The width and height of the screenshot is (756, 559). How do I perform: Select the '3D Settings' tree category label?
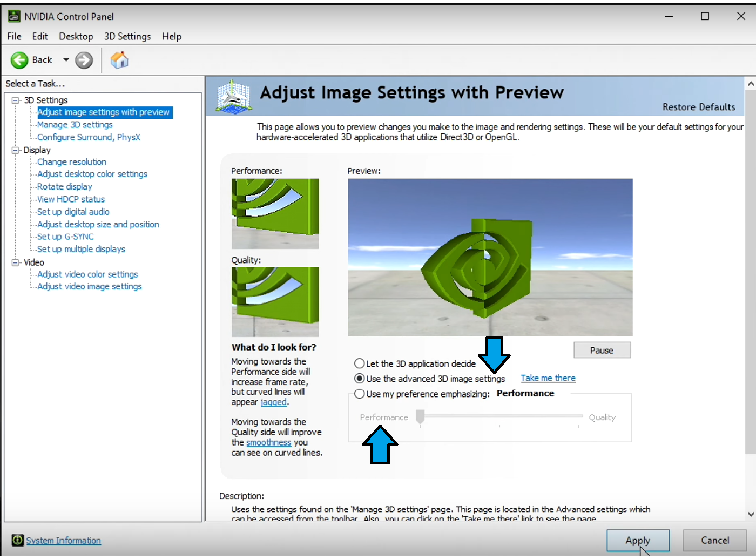(46, 100)
